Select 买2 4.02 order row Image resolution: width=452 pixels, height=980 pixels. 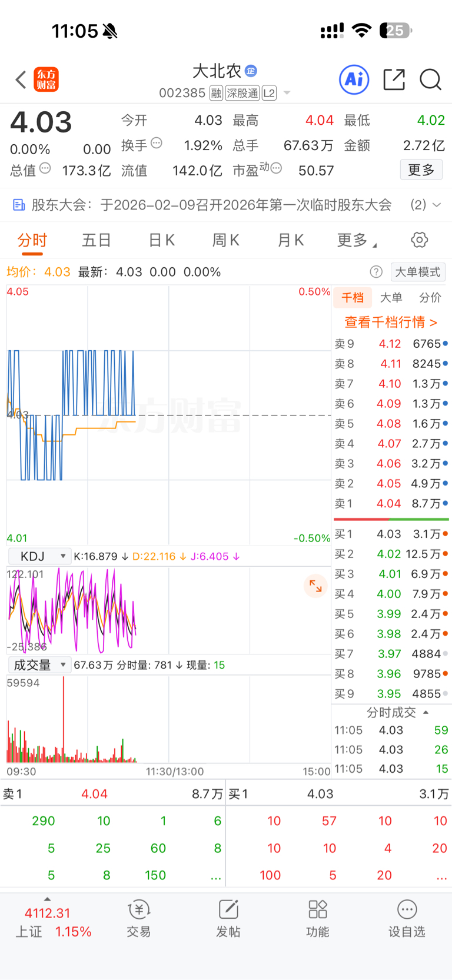pyautogui.click(x=391, y=554)
